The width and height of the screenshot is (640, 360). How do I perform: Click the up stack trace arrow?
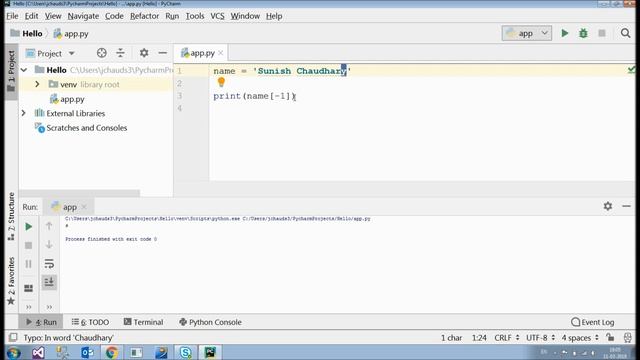click(x=49, y=226)
